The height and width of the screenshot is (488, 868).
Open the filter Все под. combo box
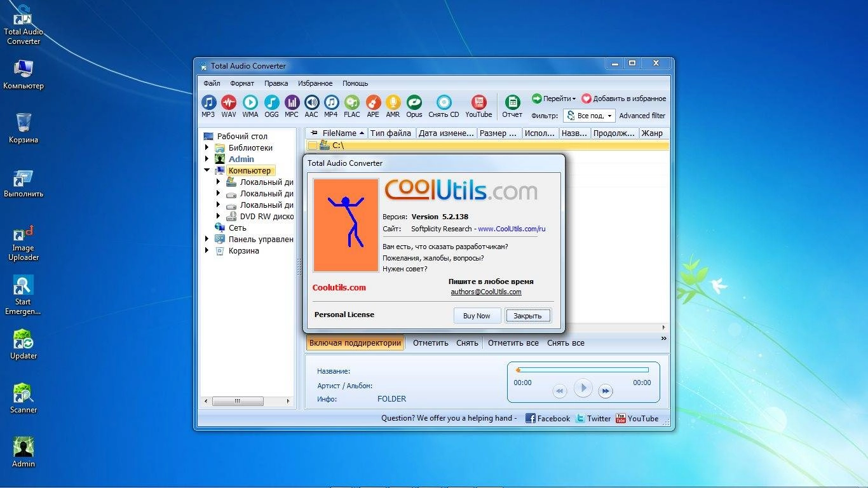[x=590, y=116]
